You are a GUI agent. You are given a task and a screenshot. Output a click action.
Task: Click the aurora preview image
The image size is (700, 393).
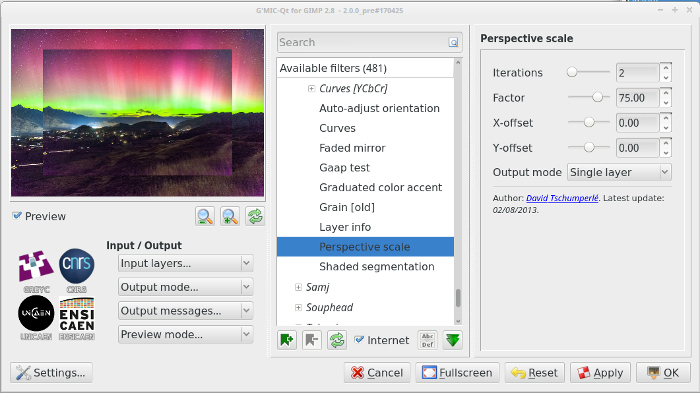point(138,113)
